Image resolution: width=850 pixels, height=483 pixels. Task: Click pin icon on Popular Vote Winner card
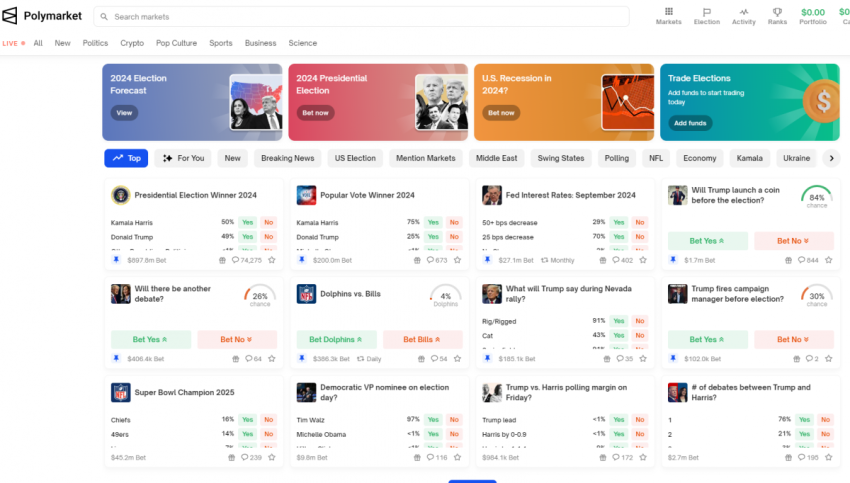click(x=302, y=260)
